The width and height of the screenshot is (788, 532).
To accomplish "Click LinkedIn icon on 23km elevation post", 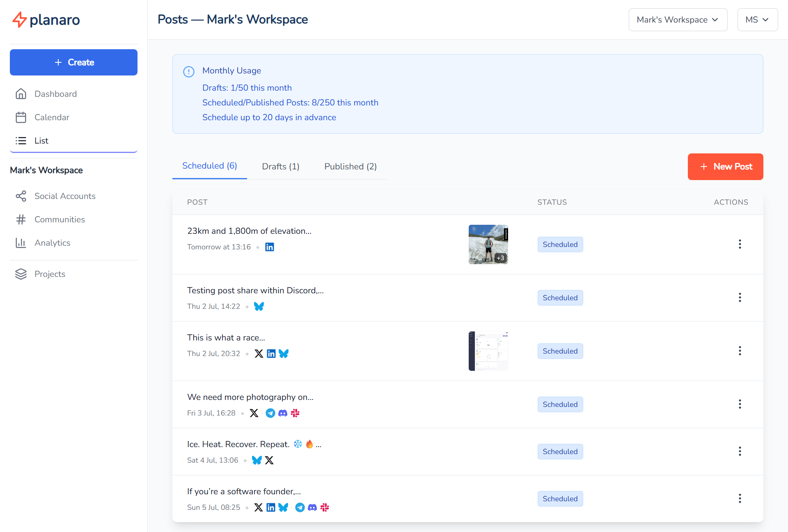I will pyautogui.click(x=270, y=247).
